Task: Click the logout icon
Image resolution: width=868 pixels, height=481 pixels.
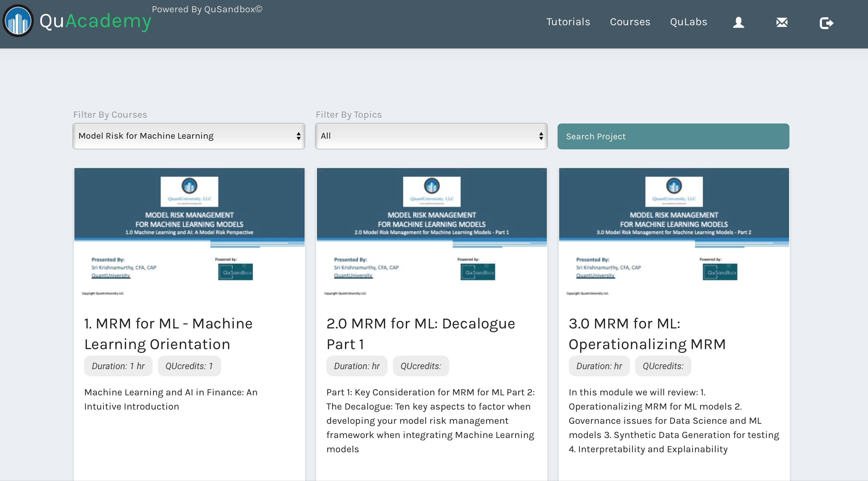Action: [826, 23]
